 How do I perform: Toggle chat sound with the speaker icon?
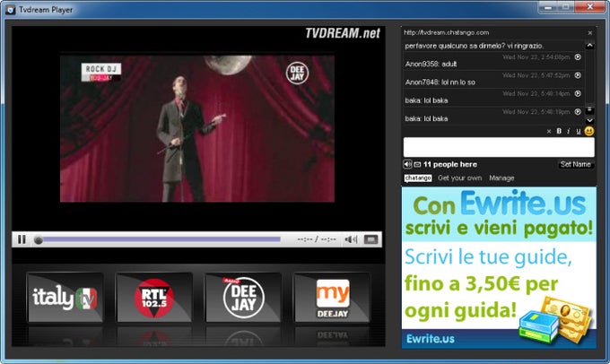pos(407,164)
